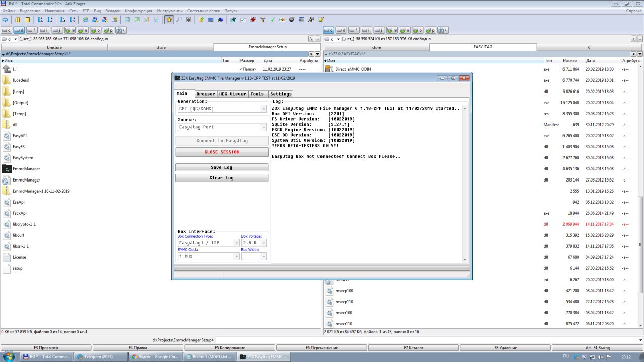644x362 pixels.
Task: Switch to the Settings tab in EasyJtag
Action: 281,94
